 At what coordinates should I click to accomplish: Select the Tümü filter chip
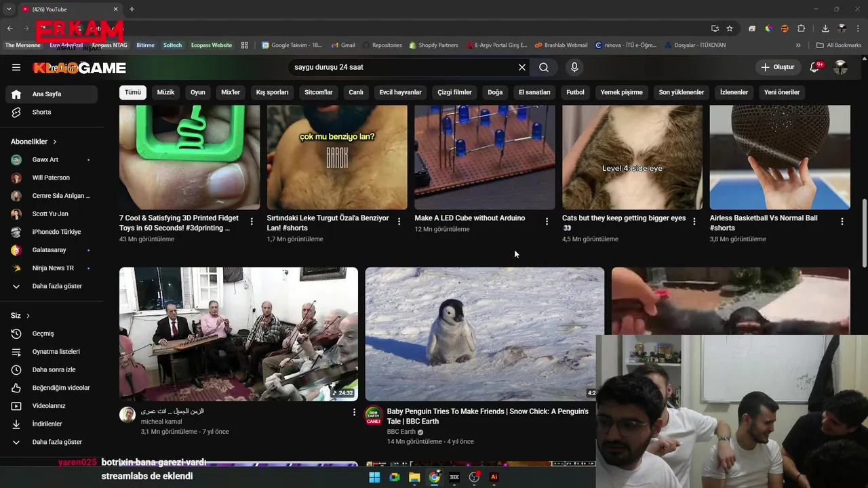coord(133,92)
